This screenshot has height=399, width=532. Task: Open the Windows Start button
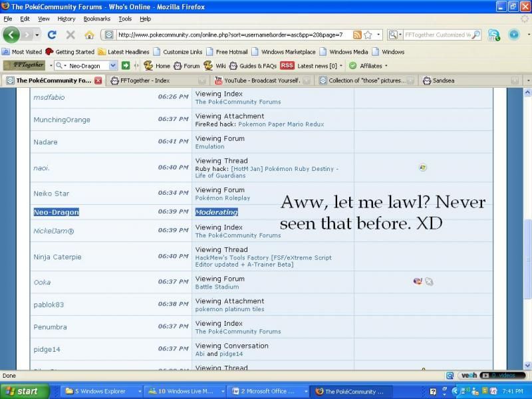coord(23,391)
